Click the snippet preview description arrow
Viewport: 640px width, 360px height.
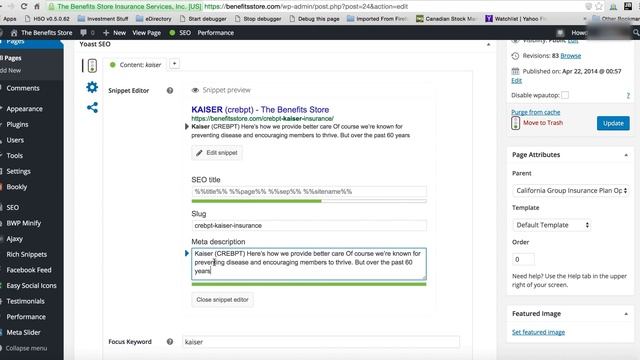click(187, 127)
